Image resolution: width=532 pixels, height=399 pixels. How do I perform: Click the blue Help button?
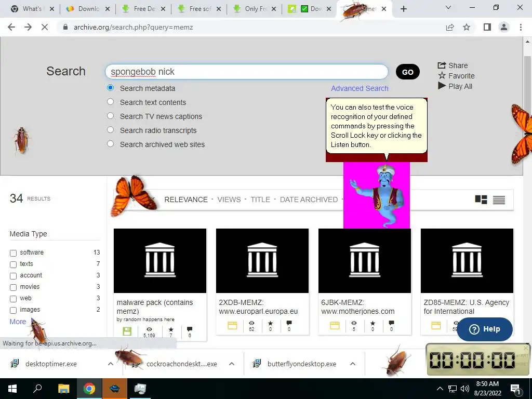point(485,329)
